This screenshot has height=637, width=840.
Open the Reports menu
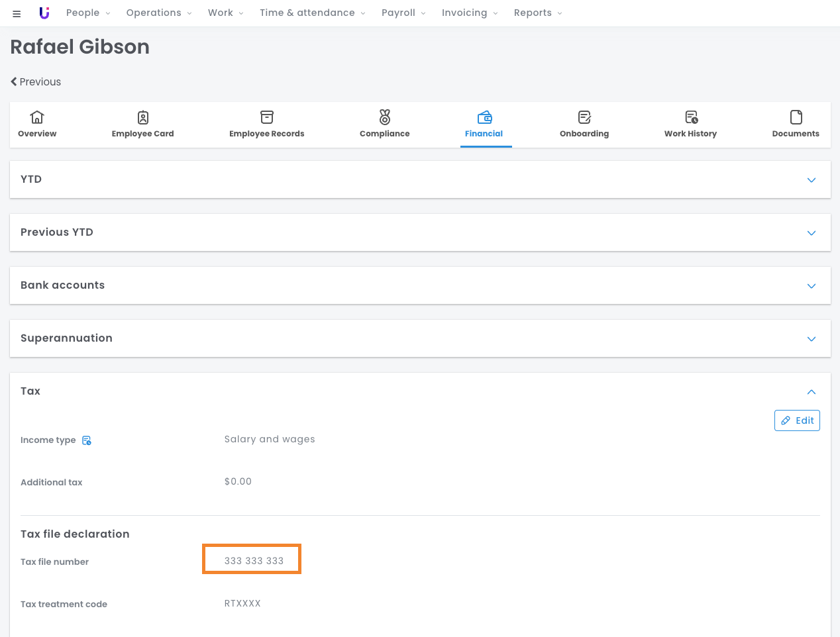click(537, 13)
